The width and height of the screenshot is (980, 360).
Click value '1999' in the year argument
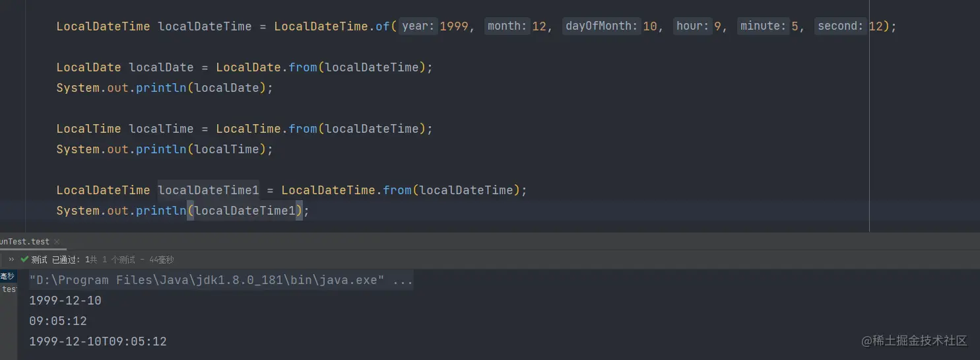[x=453, y=26]
